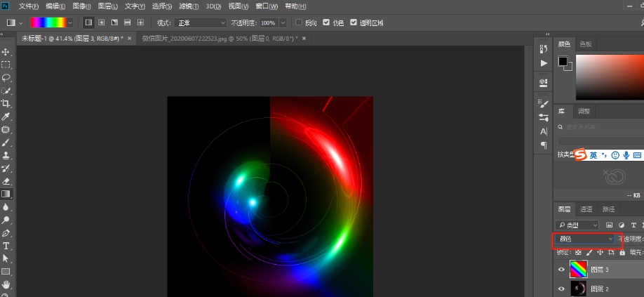The width and height of the screenshot is (644, 297).
Task: Choose the Eraser tool
Action: tap(6, 181)
